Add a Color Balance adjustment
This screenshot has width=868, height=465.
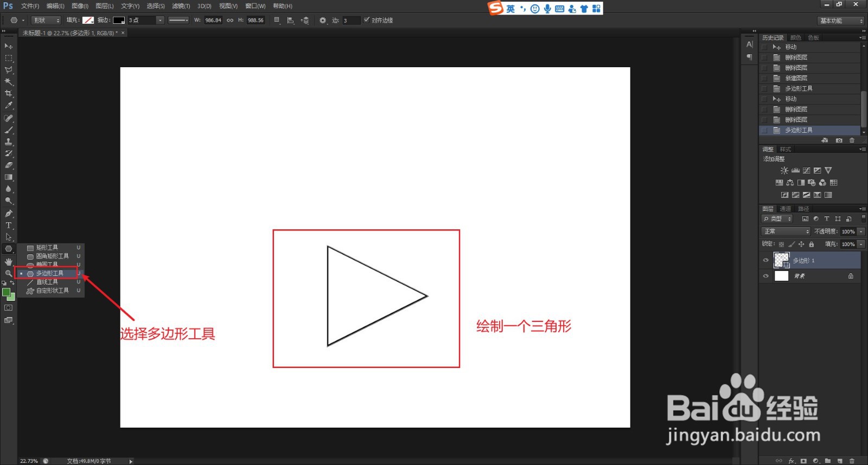point(790,183)
